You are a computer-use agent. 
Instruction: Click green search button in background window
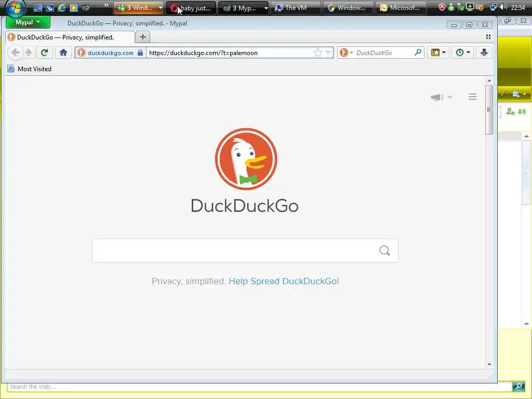coord(518,386)
